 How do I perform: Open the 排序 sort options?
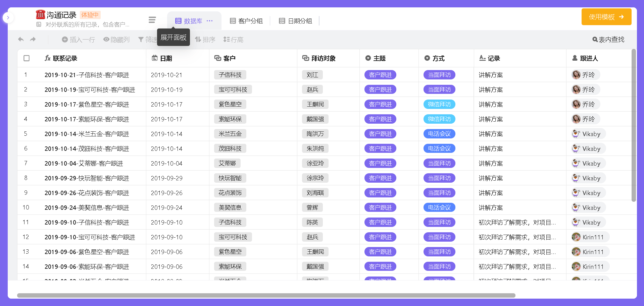205,40
